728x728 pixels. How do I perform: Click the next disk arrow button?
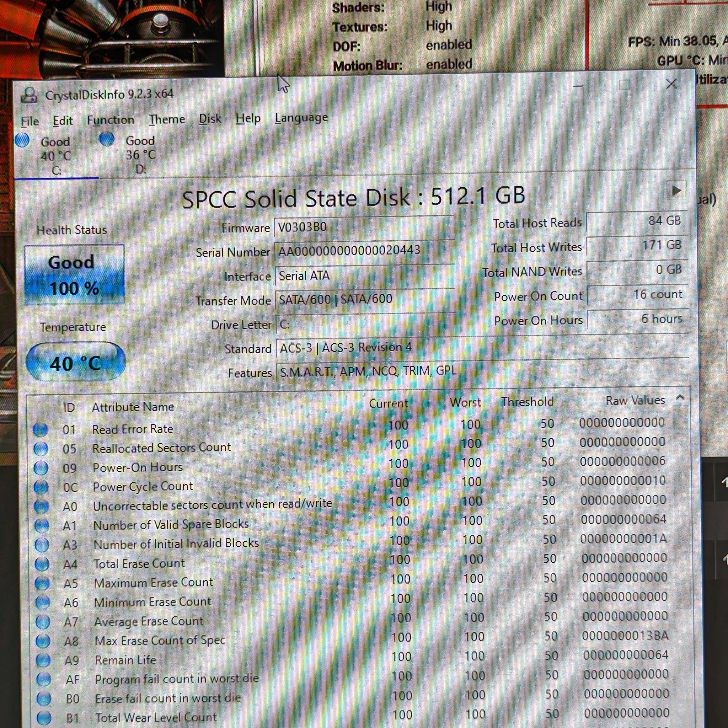676,191
